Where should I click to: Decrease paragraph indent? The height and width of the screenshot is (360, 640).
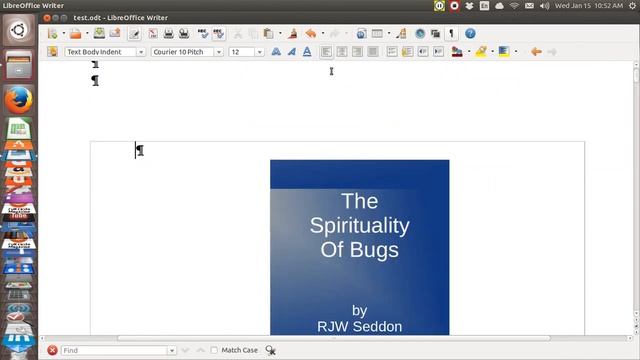(x=423, y=51)
